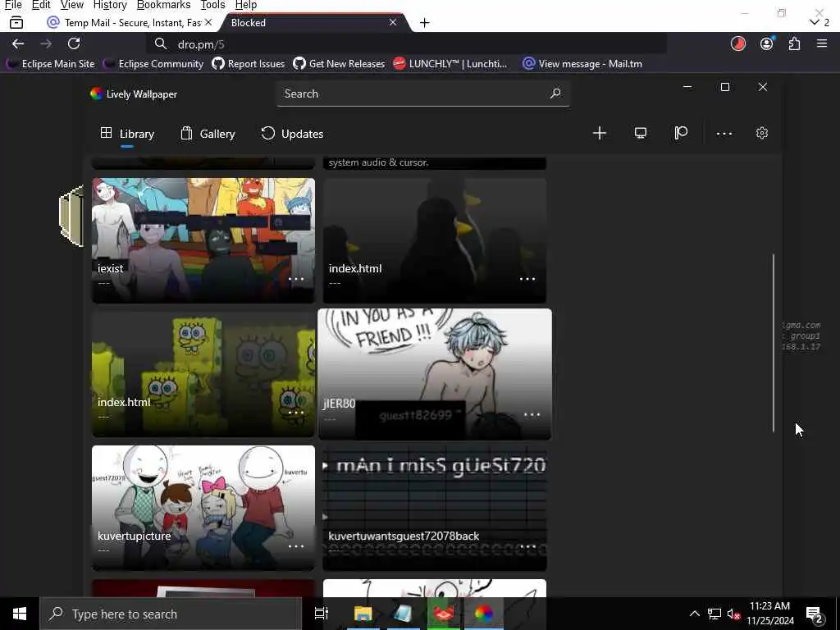This screenshot has height=630, width=840.
Task: Click the Patreon support icon
Action: point(681,134)
